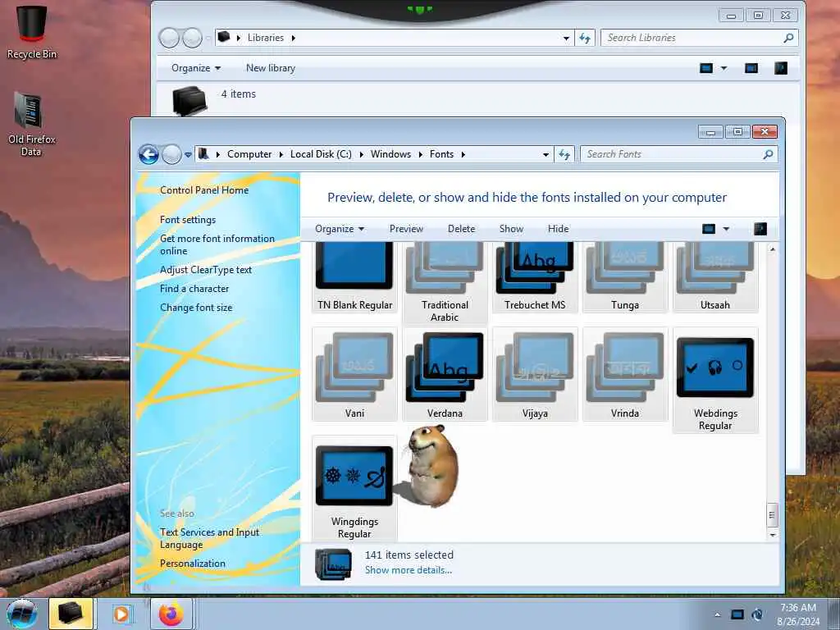The image size is (840, 630).
Task: Click the font list scrollbar thumb
Action: point(772,515)
